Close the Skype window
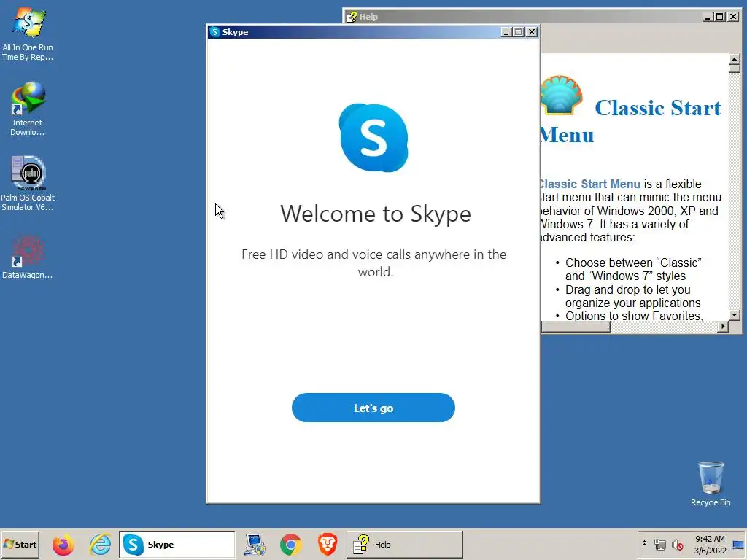 [532, 32]
